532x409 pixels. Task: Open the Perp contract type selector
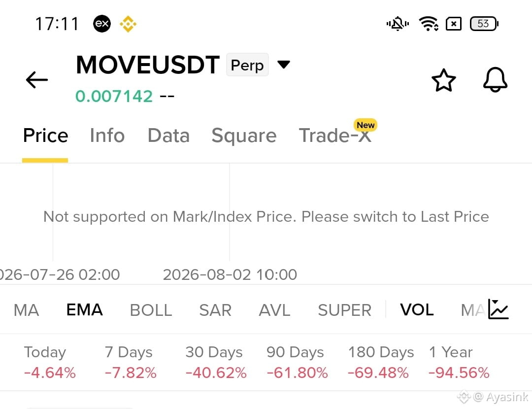[247, 65]
